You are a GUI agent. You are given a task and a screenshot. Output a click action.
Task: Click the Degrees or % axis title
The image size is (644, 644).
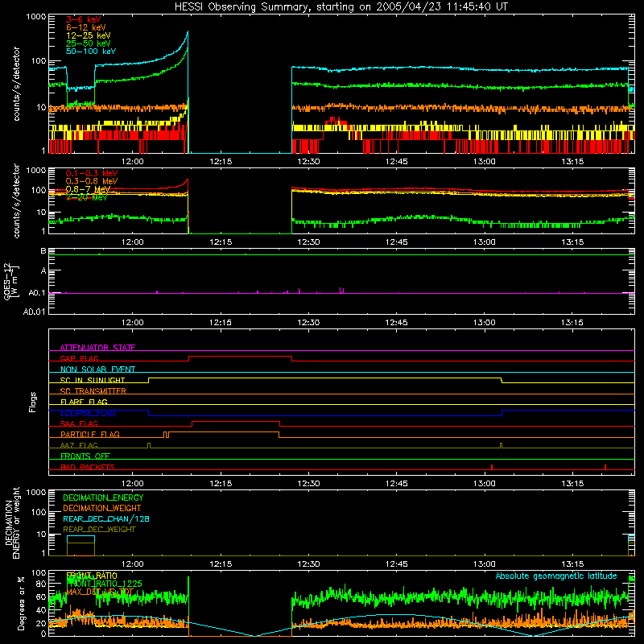(x=21, y=603)
